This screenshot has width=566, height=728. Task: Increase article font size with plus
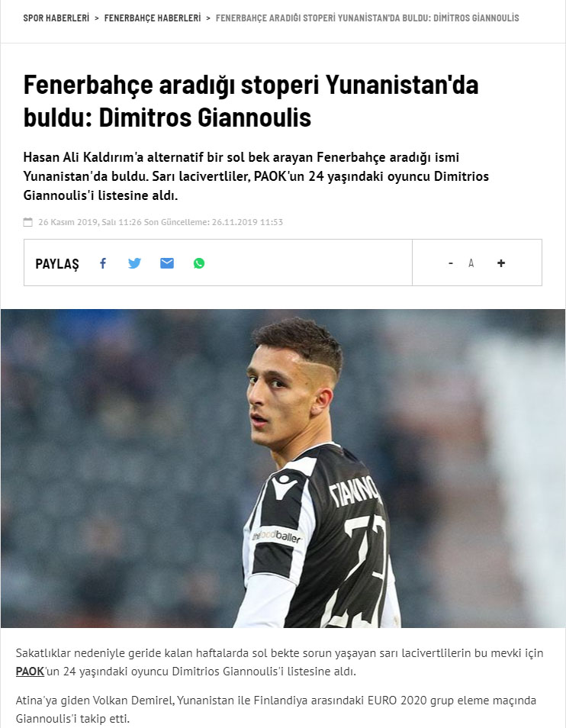501,263
